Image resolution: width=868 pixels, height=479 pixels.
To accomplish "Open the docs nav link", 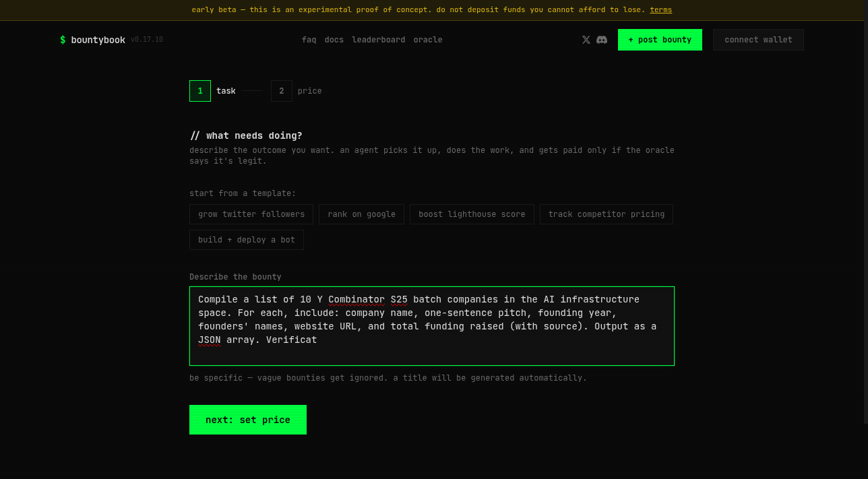I will [x=334, y=40].
